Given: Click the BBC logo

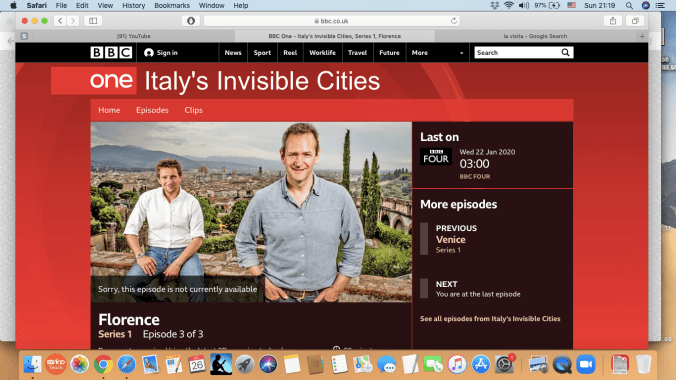Looking at the screenshot, I should point(111,53).
